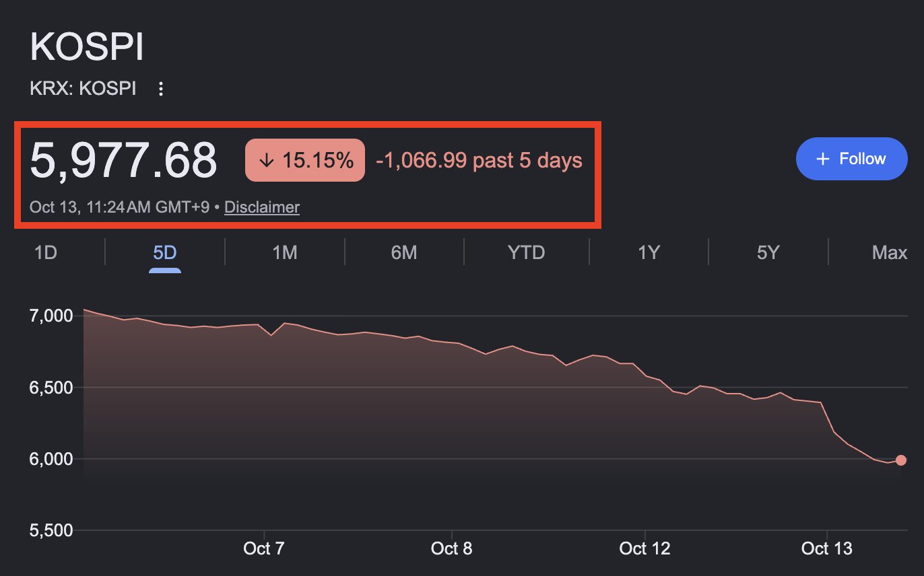The height and width of the screenshot is (576, 924).
Task: Click the 5,977.68 index price
Action: 123,160
